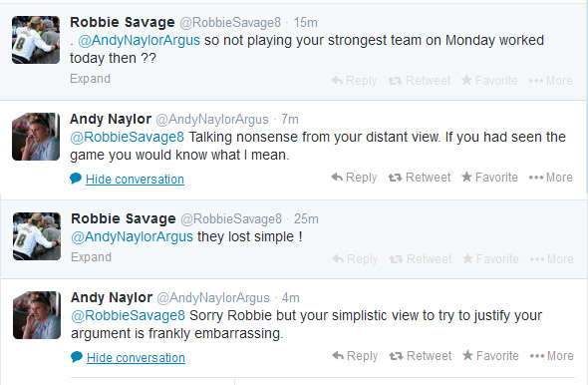The width and height of the screenshot is (588, 385).
Task: Expand Robbie Savage's 15m tweet
Action: (90, 79)
